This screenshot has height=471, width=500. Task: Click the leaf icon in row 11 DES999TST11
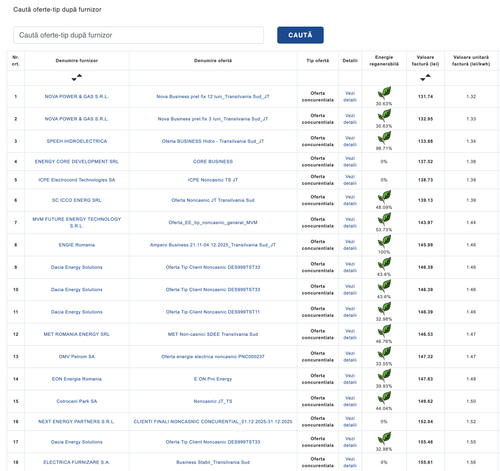[384, 308]
